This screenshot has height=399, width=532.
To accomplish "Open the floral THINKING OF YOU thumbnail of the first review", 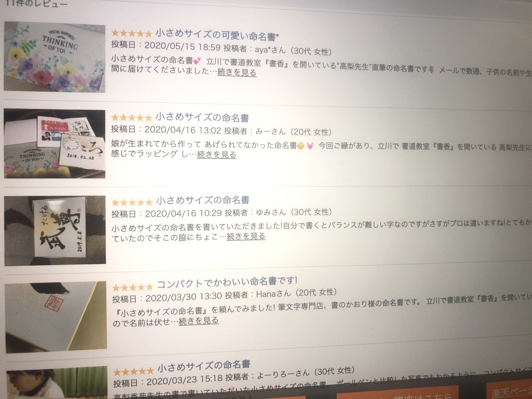I will [x=54, y=57].
